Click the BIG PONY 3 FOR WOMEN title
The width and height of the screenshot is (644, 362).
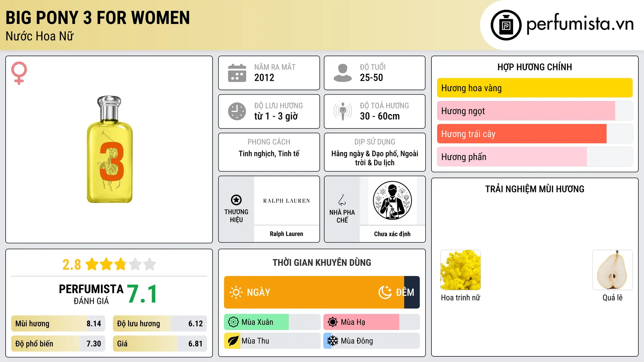pos(98,18)
